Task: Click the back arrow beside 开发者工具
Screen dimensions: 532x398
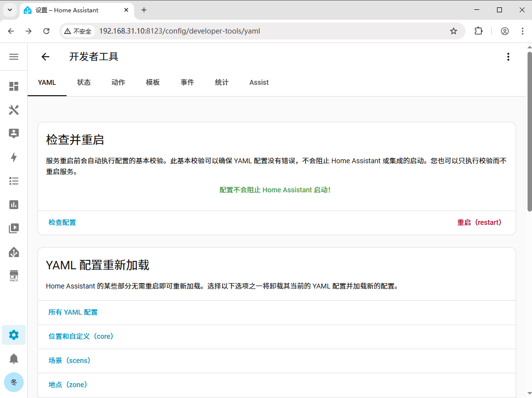Action: tap(45, 57)
